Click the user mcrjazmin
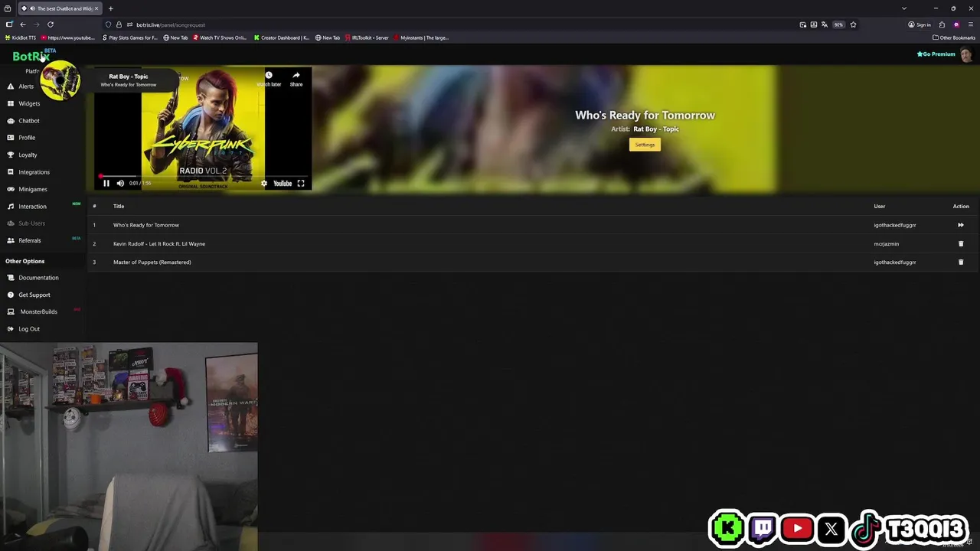Viewport: 980px width, 551px height. pyautogui.click(x=887, y=243)
